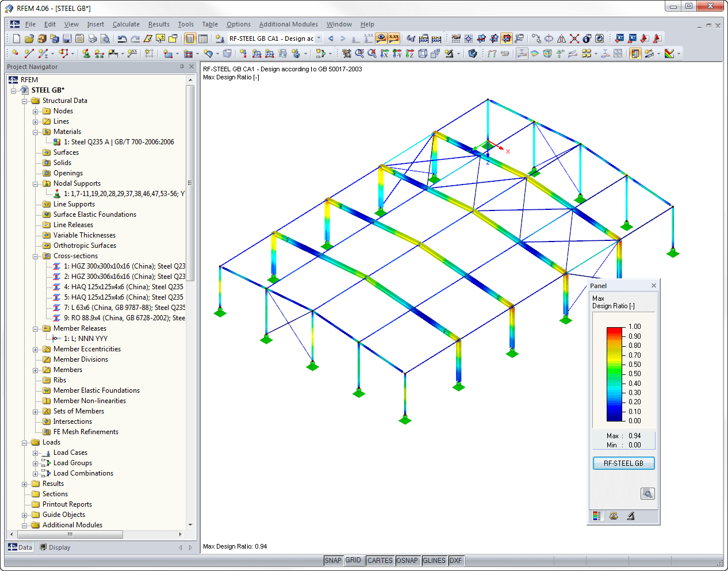The width and height of the screenshot is (728, 571).
Task: Toggle Show Results eye icon
Action: 381,39
